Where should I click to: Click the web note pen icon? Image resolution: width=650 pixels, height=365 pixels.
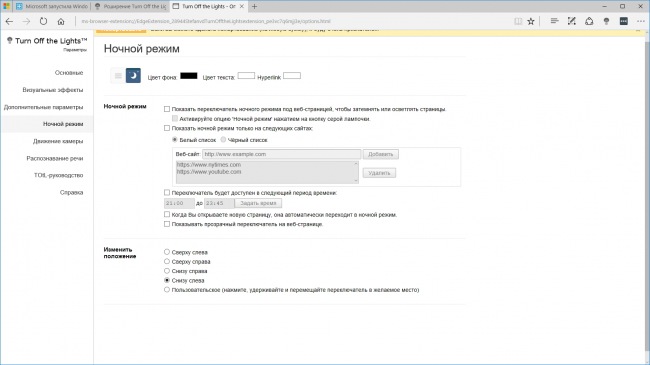tap(572, 21)
